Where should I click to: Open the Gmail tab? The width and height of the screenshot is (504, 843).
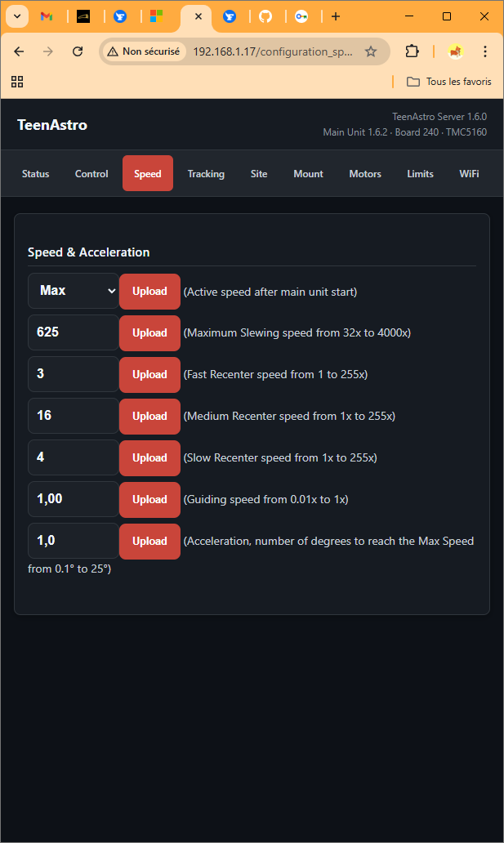tap(47, 16)
